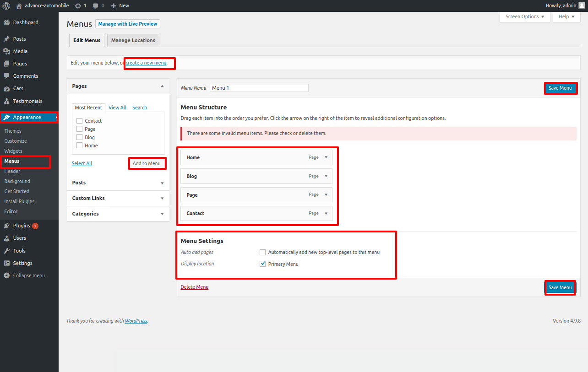Uncheck the Primary Menu display location
Screen dimensions: 588x372
click(263, 264)
